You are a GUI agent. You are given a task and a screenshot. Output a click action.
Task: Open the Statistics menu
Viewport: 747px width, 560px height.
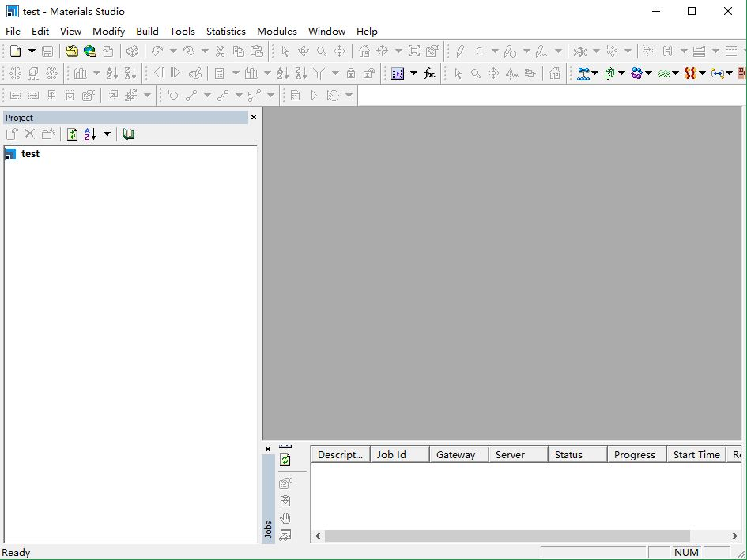coord(225,32)
